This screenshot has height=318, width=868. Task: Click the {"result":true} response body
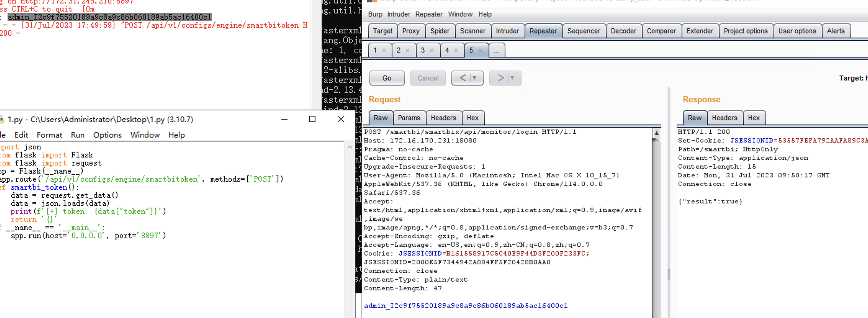pos(710,201)
